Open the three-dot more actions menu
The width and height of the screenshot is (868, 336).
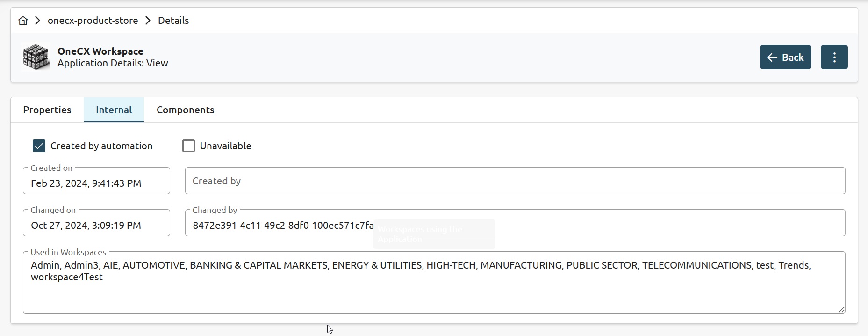click(834, 57)
